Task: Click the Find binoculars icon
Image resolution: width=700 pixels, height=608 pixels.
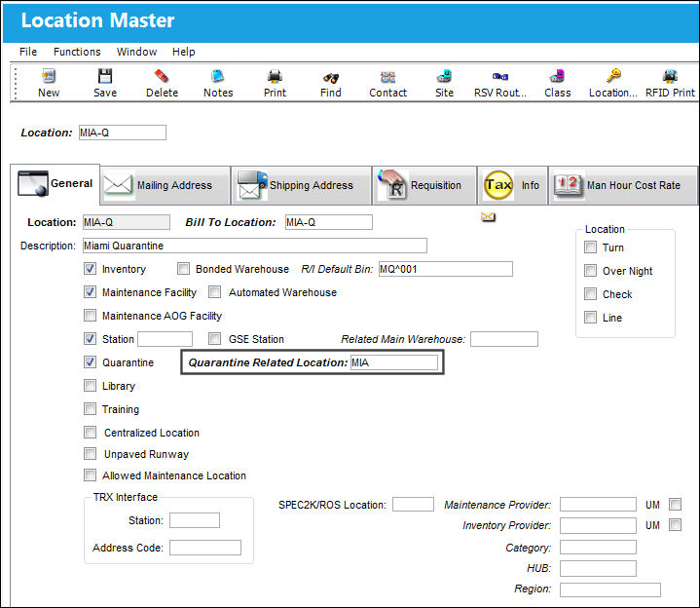Action: click(331, 77)
